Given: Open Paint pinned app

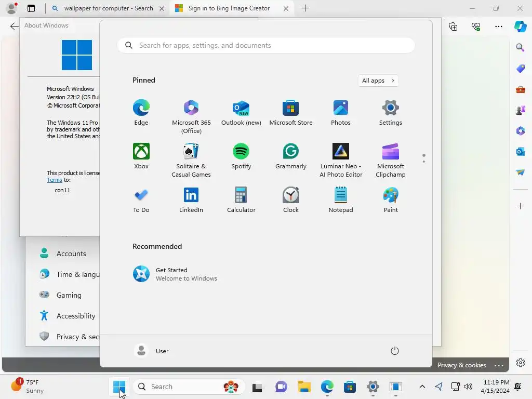Looking at the screenshot, I should (391, 200).
